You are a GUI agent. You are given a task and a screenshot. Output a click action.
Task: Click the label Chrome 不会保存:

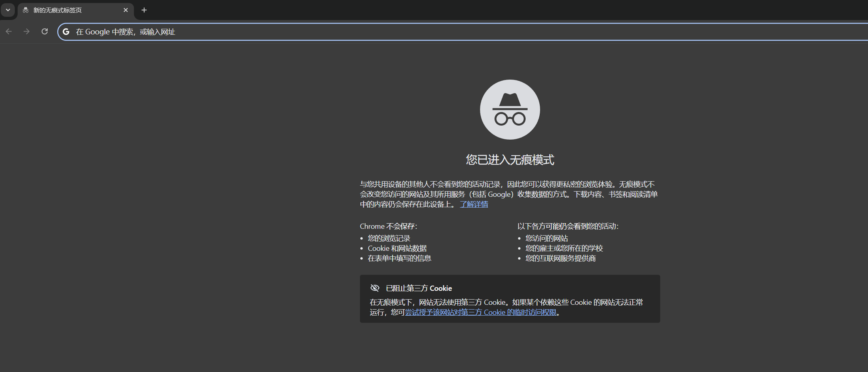(388, 226)
